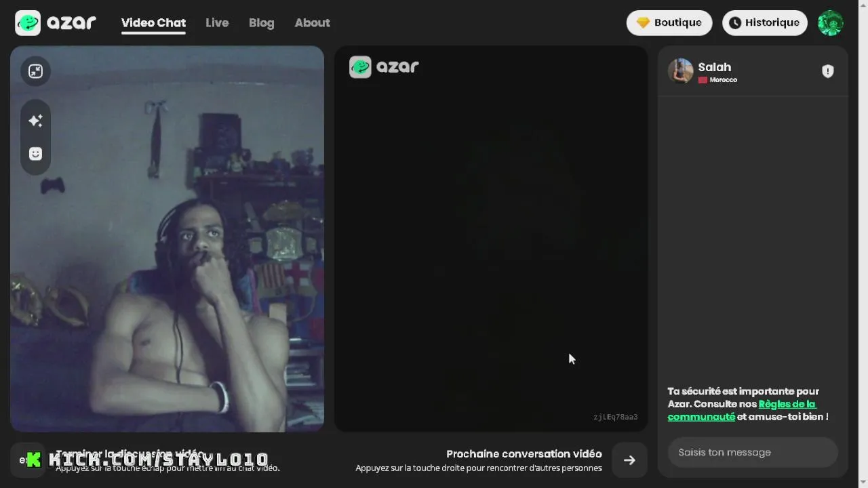The height and width of the screenshot is (488, 868).
Task: Focus the Saisis ton message field
Action: [753, 452]
